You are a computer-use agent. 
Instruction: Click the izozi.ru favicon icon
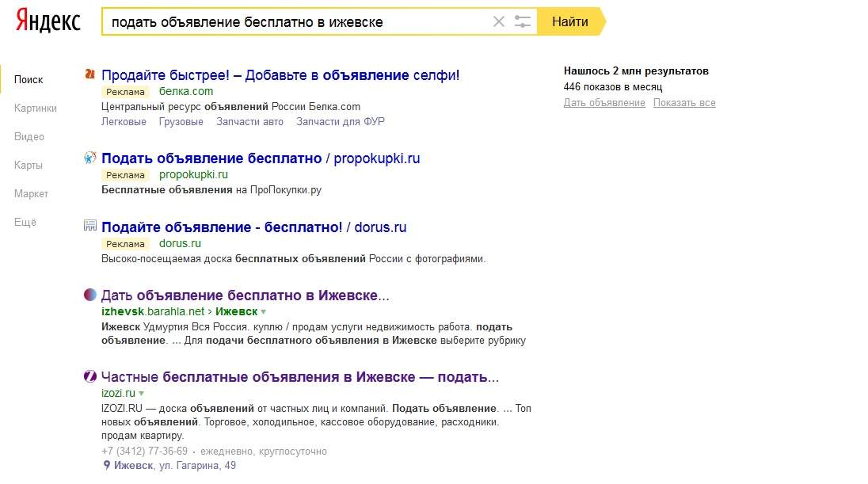[89, 376]
